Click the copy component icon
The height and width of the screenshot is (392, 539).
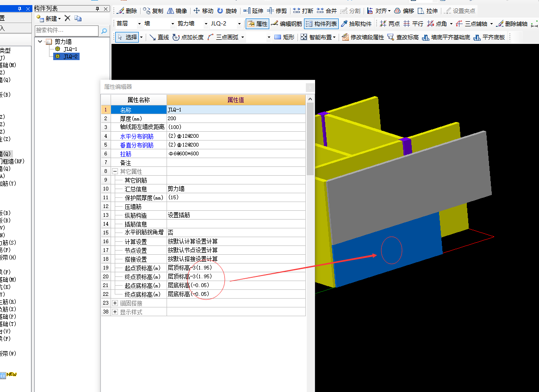(78, 18)
